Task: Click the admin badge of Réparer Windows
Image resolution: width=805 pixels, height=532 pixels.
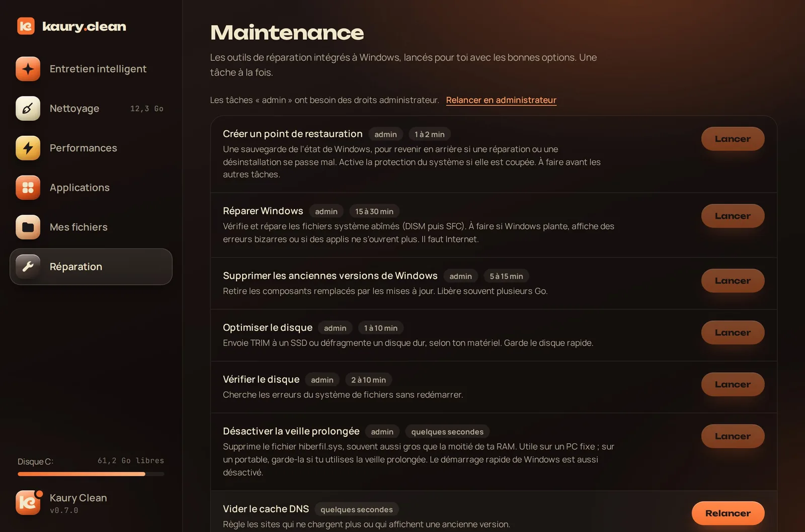Action: click(x=326, y=211)
